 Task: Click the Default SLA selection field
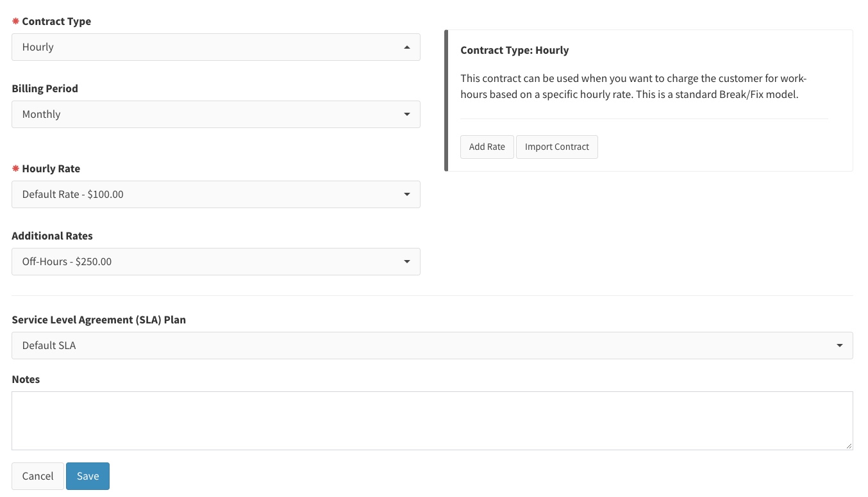431,345
